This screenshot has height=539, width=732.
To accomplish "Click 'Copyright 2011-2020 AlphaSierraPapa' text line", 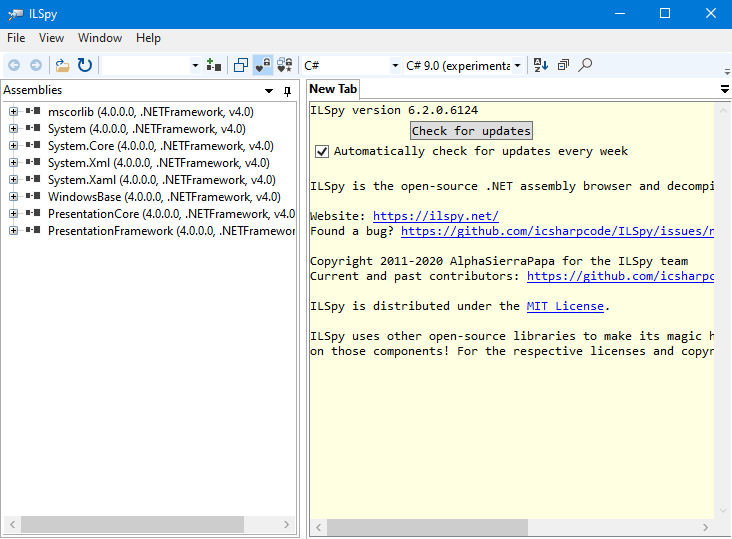I will [x=499, y=261].
